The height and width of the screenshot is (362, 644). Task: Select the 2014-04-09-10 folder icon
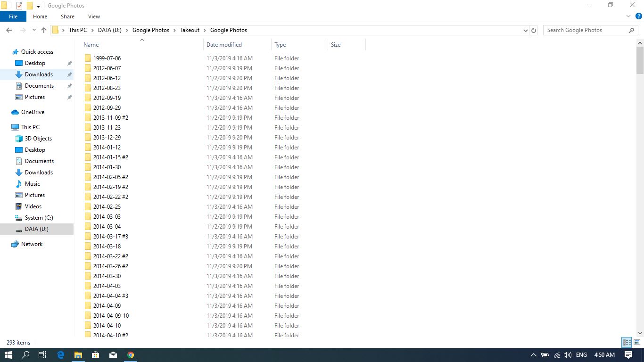click(x=88, y=316)
